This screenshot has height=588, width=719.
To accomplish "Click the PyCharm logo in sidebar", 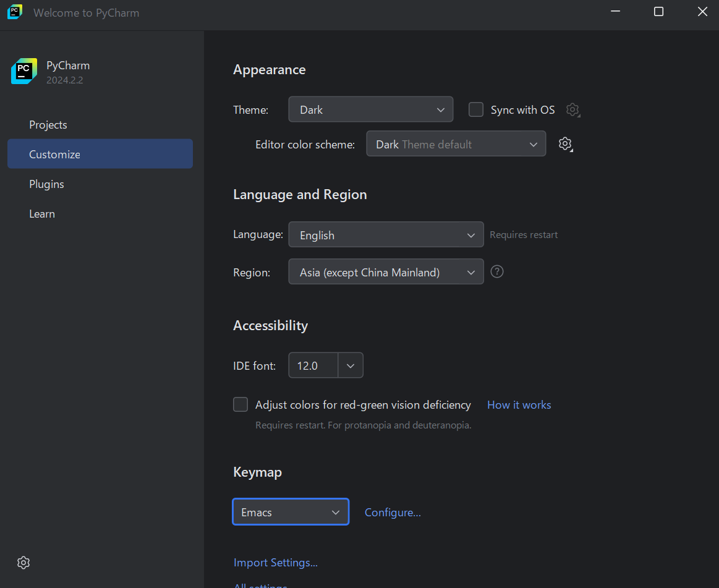I will 24,71.
